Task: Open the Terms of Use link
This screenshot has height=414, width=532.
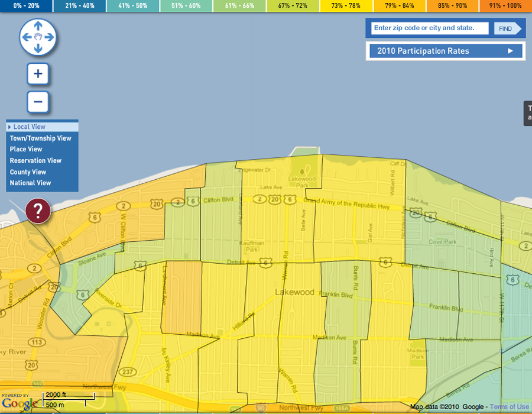Action: pos(509,407)
